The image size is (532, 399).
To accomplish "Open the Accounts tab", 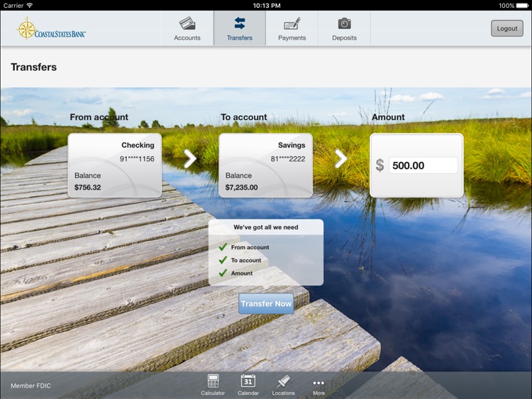I will click(187, 28).
